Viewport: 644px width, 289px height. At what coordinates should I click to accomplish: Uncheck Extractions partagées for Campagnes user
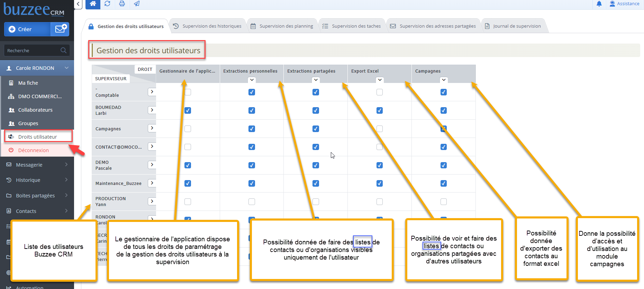(316, 129)
